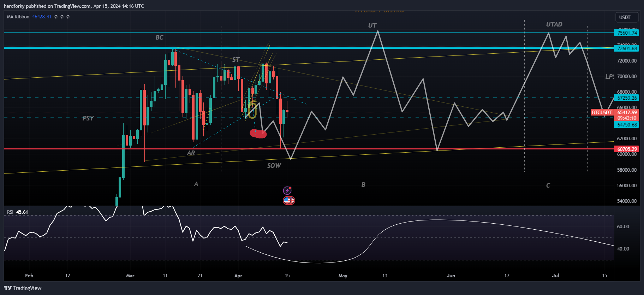The height and width of the screenshot is (295, 644).
Task: Click the Jul date on time axis
Action: point(555,276)
